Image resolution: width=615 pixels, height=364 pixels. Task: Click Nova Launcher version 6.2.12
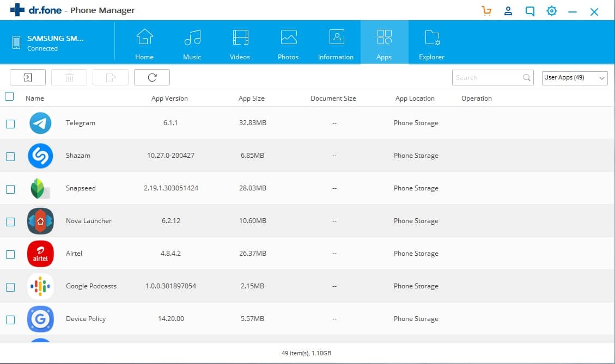(171, 221)
